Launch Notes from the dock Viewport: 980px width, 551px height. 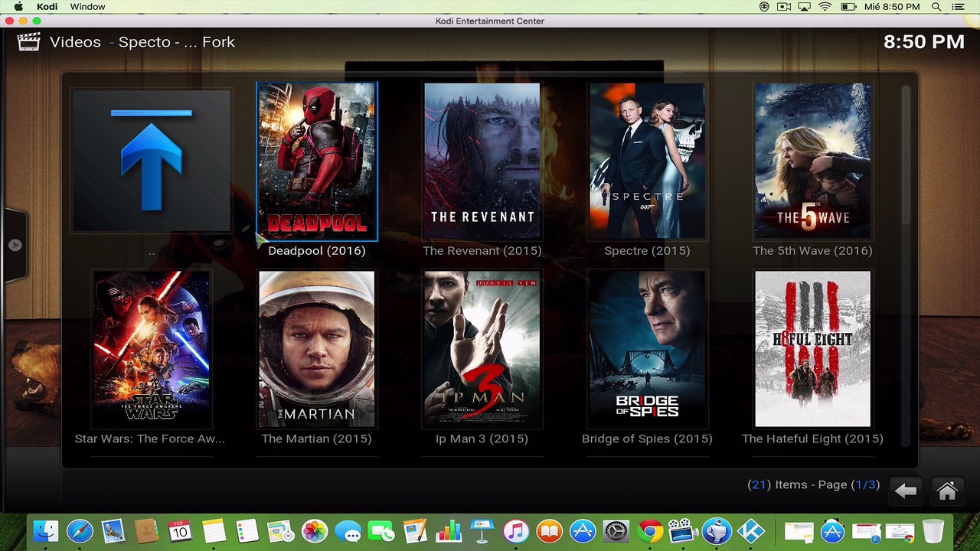pyautogui.click(x=214, y=531)
